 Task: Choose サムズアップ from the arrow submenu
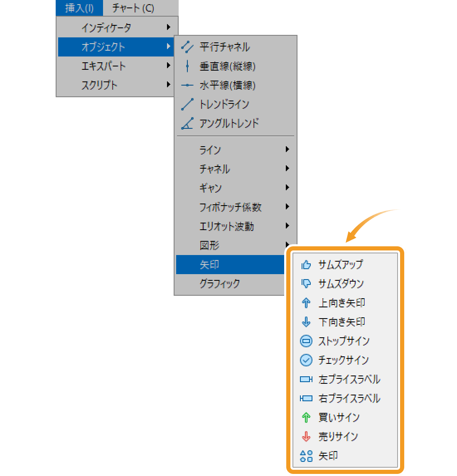tap(345, 265)
